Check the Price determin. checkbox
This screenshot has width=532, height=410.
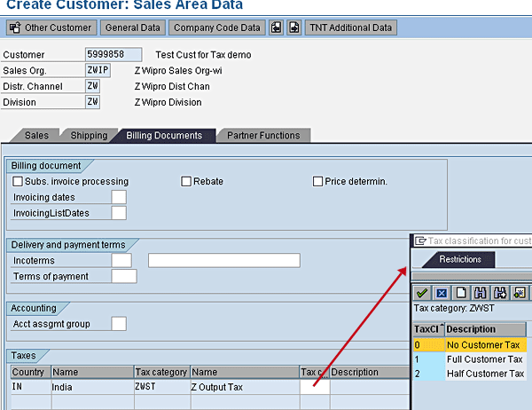[x=317, y=181]
